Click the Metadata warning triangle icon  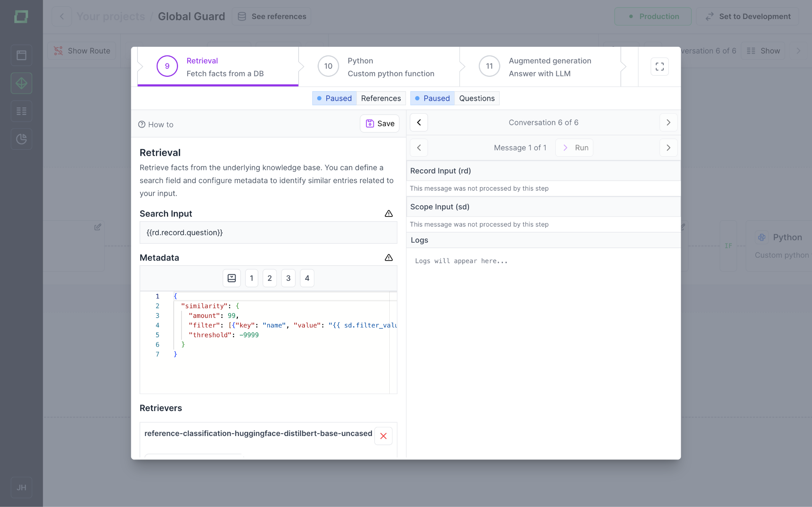point(389,258)
